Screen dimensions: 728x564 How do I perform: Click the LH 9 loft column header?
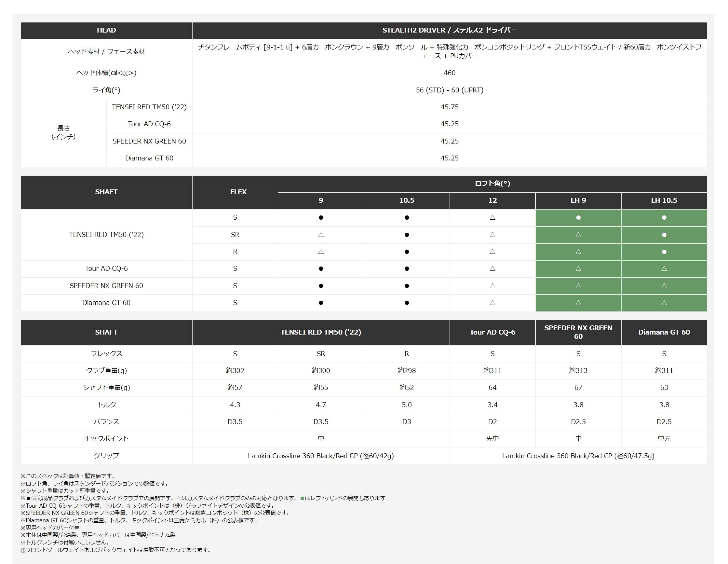pyautogui.click(x=578, y=200)
